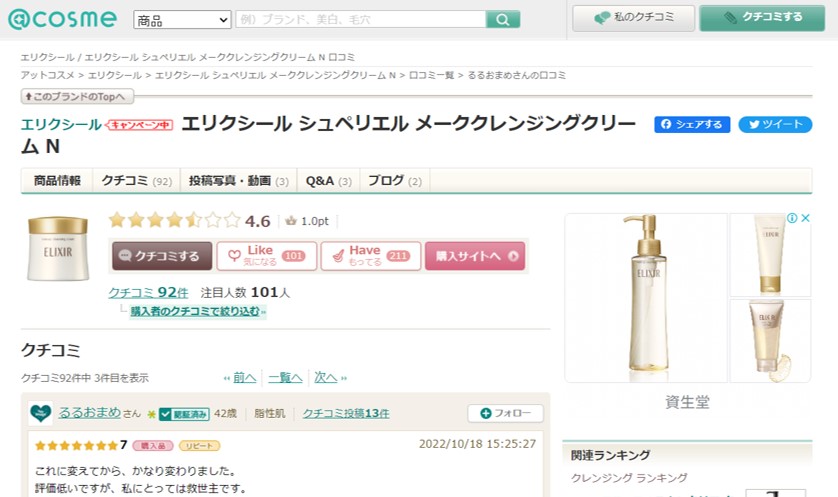Click このブランドのTopへ button

pos(77,97)
